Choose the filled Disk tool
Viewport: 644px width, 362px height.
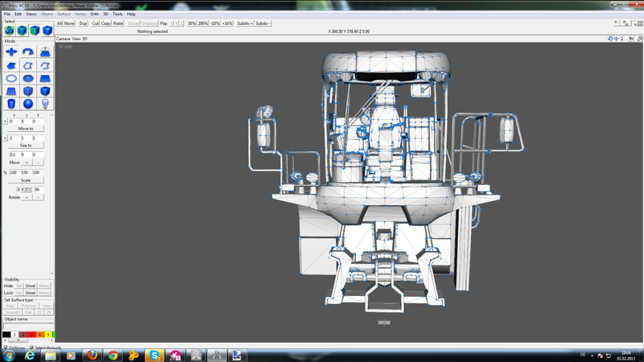click(x=28, y=78)
